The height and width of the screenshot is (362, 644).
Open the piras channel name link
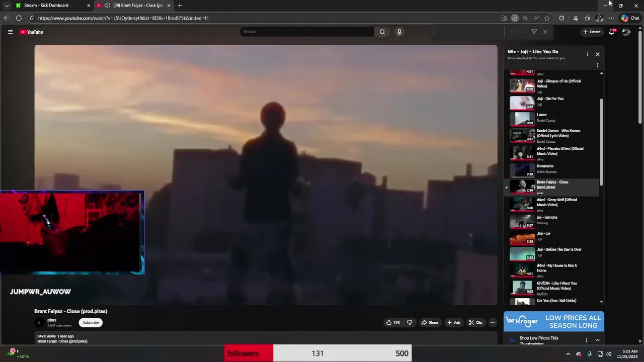(52, 320)
